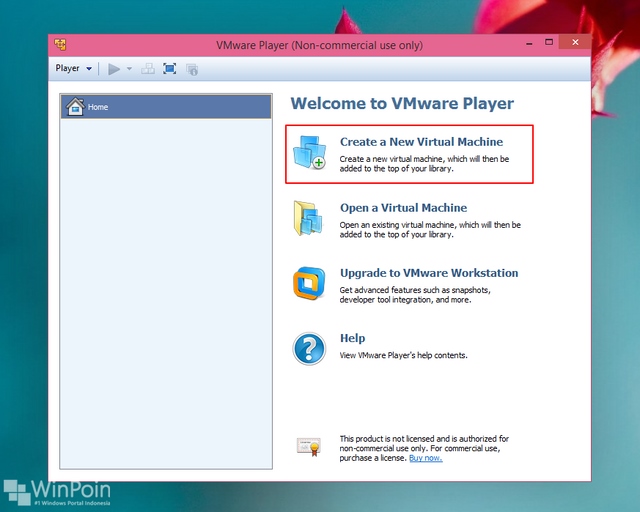
Task: Maximize the VMware Player window
Action: pyautogui.click(x=549, y=42)
